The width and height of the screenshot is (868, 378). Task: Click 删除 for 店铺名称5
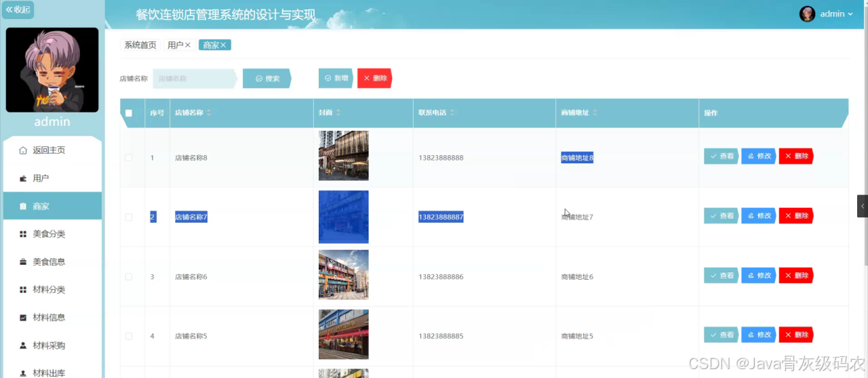click(x=796, y=335)
